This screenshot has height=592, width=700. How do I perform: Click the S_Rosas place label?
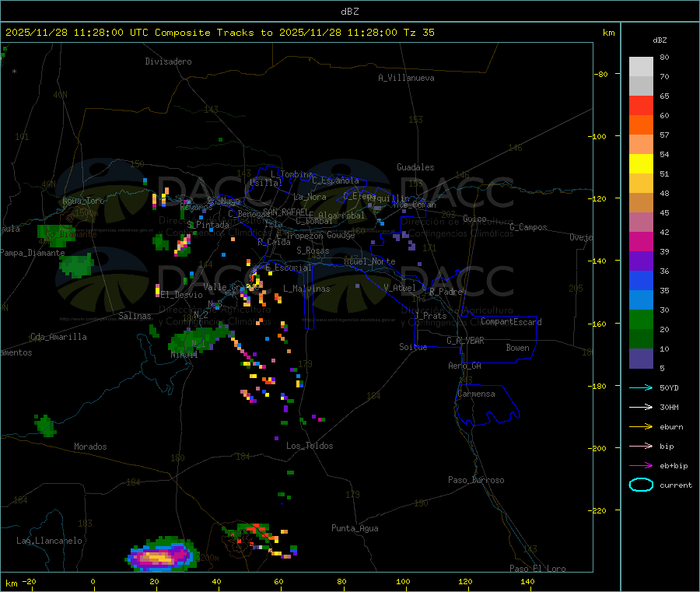313,250
